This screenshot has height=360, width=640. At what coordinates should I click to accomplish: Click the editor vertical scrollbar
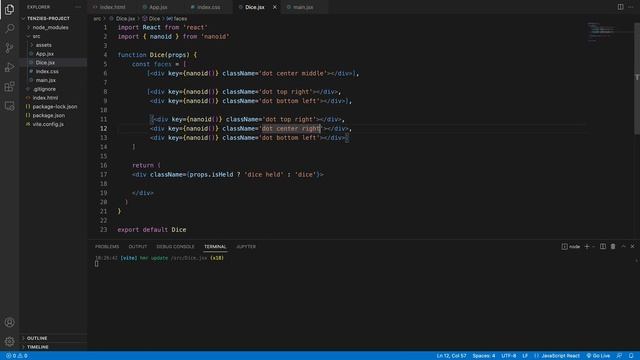coord(637,78)
